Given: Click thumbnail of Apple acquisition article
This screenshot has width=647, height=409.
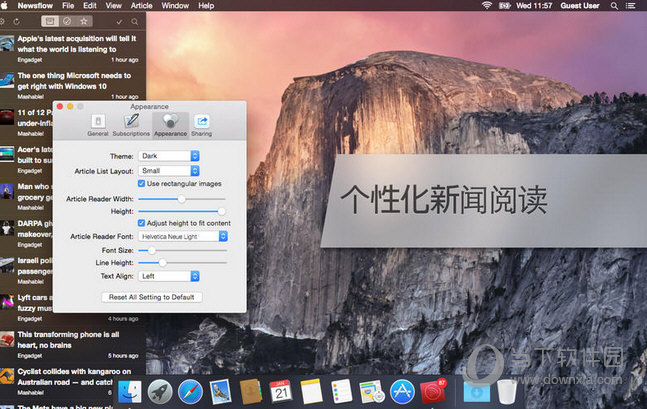Looking at the screenshot, I should tap(7, 44).
